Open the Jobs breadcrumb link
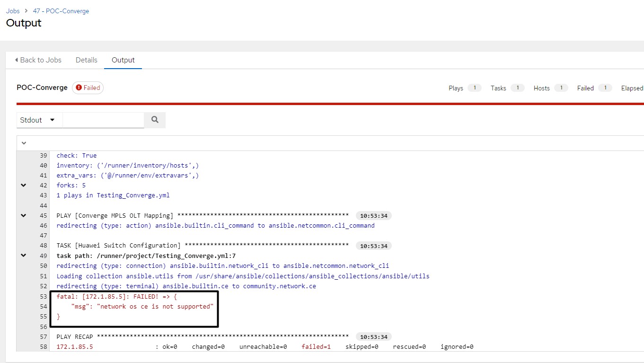The height and width of the screenshot is (363, 644). click(13, 11)
